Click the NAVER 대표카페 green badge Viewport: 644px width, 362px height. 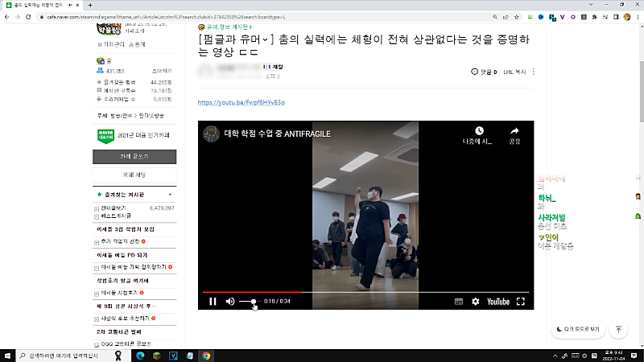[x=105, y=136]
